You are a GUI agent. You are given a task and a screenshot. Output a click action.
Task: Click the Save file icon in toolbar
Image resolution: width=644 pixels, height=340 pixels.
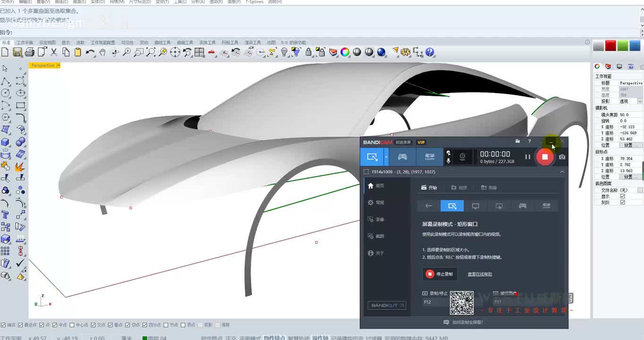(17, 52)
